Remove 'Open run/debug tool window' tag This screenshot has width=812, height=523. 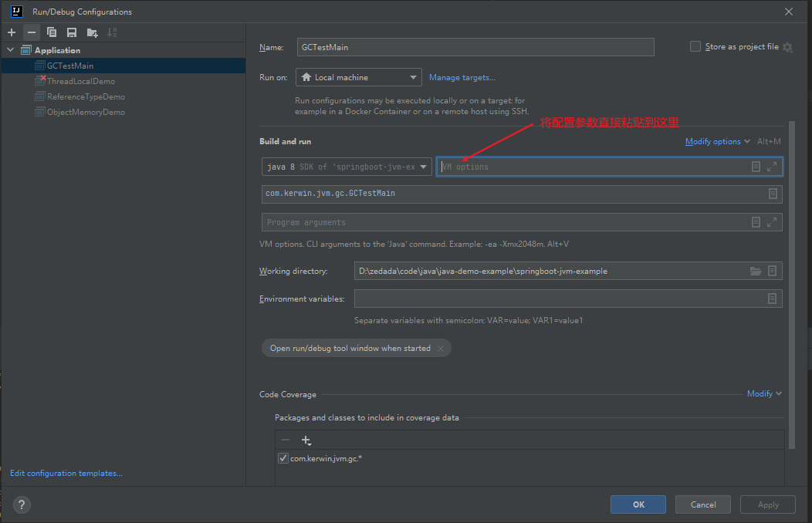(441, 349)
